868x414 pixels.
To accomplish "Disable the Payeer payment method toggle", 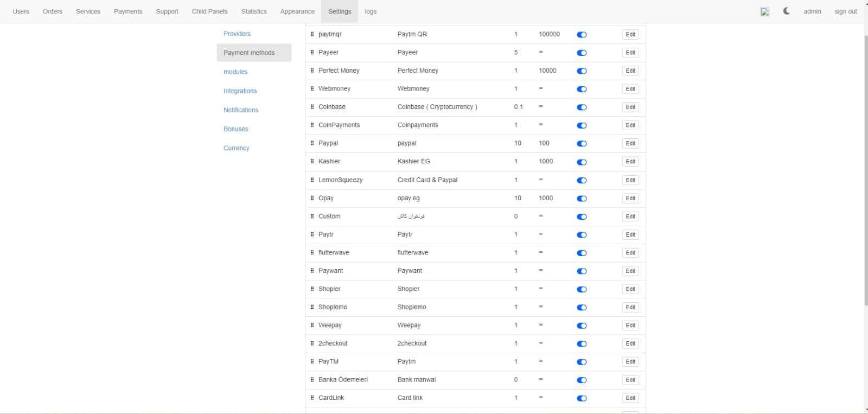I will (582, 53).
